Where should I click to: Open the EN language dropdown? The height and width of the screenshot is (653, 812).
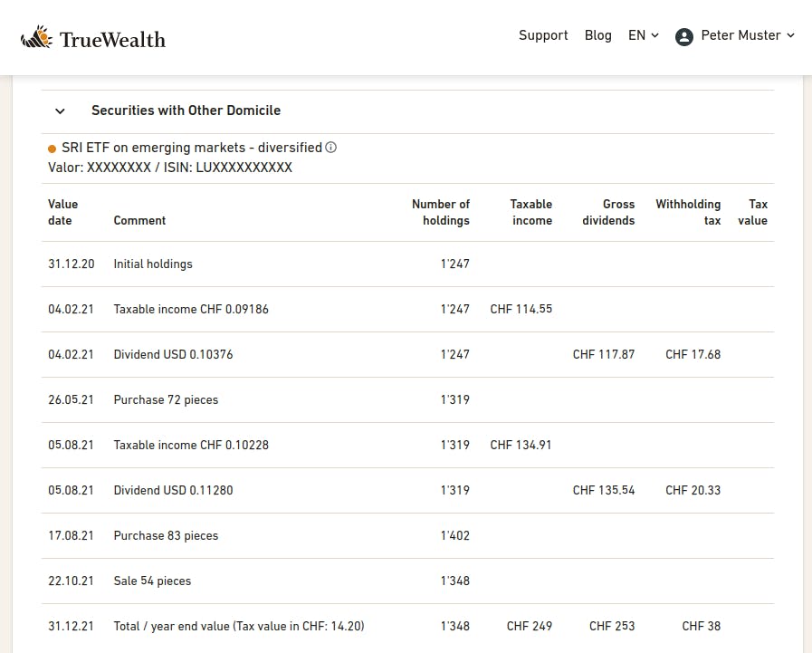(644, 35)
